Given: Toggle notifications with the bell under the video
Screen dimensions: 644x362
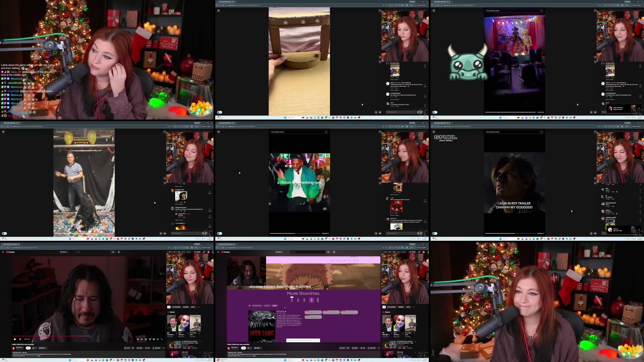Looking at the screenshot, I should pyautogui.click(x=33, y=348).
